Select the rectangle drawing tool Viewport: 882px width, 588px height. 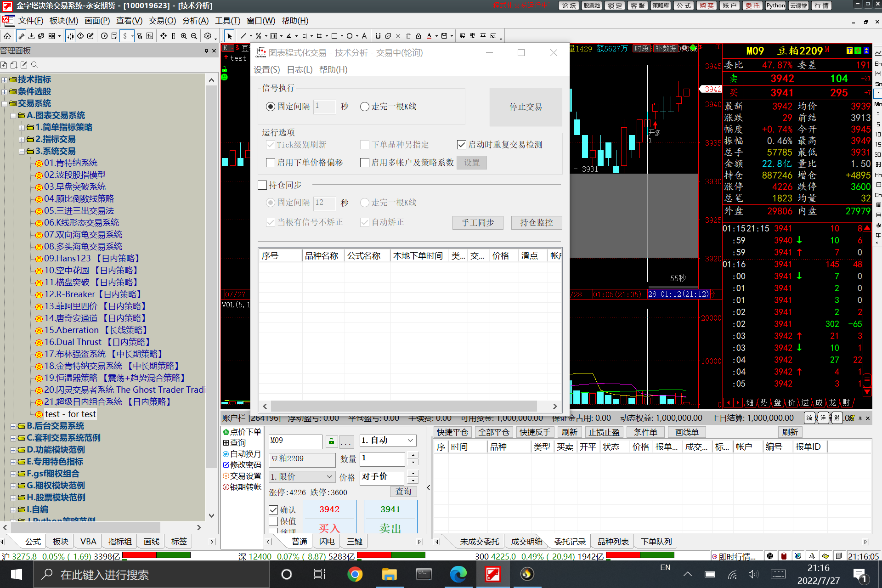coord(334,36)
